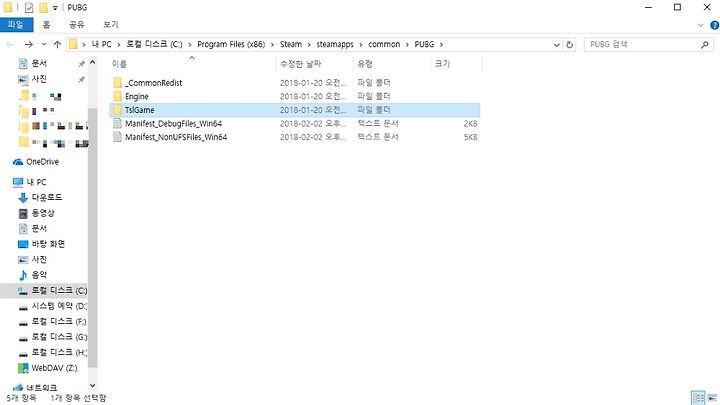Select 네트워크 in navigation pane
Image resolution: width=720 pixels, height=405 pixels.
tap(41, 388)
